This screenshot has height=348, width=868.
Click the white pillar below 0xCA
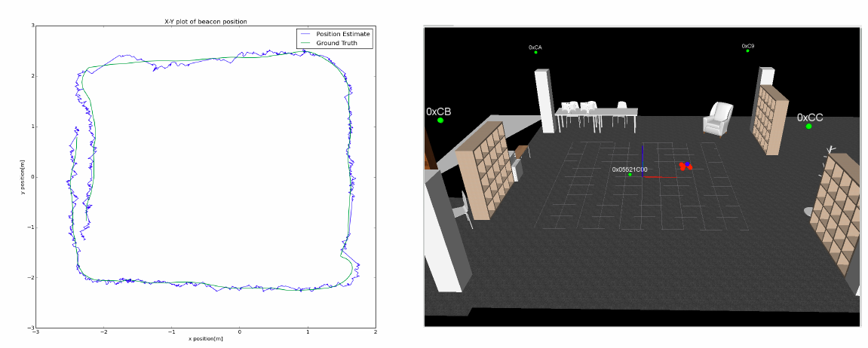click(x=544, y=102)
